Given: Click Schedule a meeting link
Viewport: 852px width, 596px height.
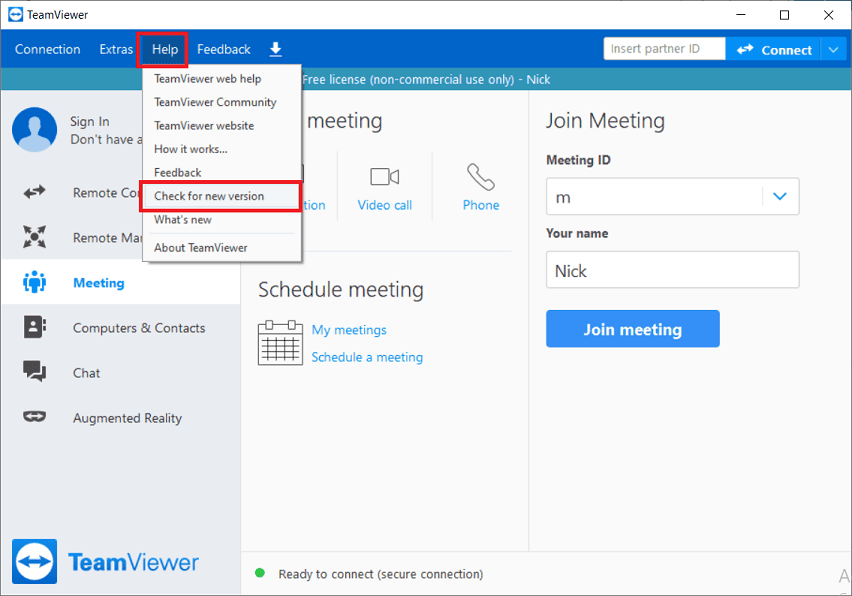Looking at the screenshot, I should tap(367, 357).
